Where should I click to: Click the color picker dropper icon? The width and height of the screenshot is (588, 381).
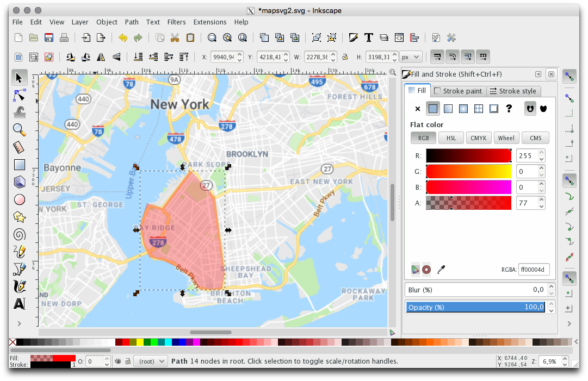pyautogui.click(x=441, y=270)
